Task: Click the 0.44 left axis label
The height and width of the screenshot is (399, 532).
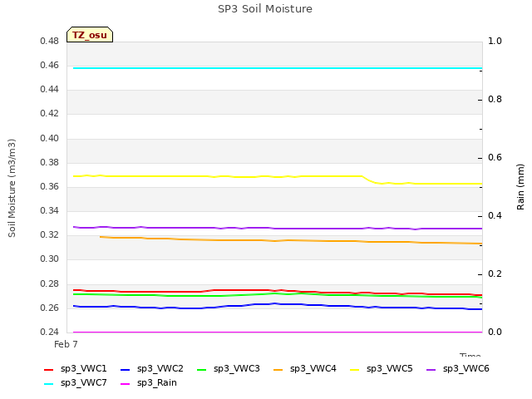Action: click(50, 89)
